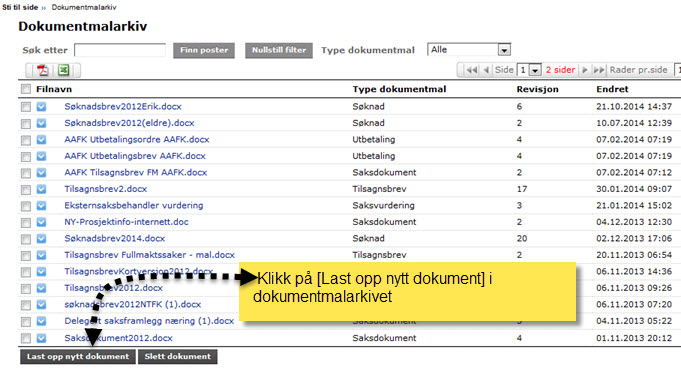Open row menu icon for Tilsagnsbrev2.docx
The width and height of the screenshot is (681, 380).
coord(41,189)
